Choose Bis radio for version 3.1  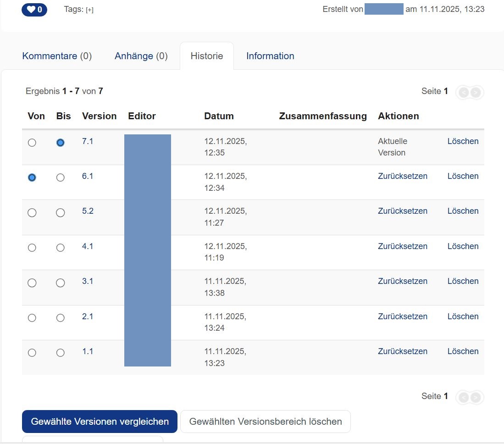click(x=60, y=283)
